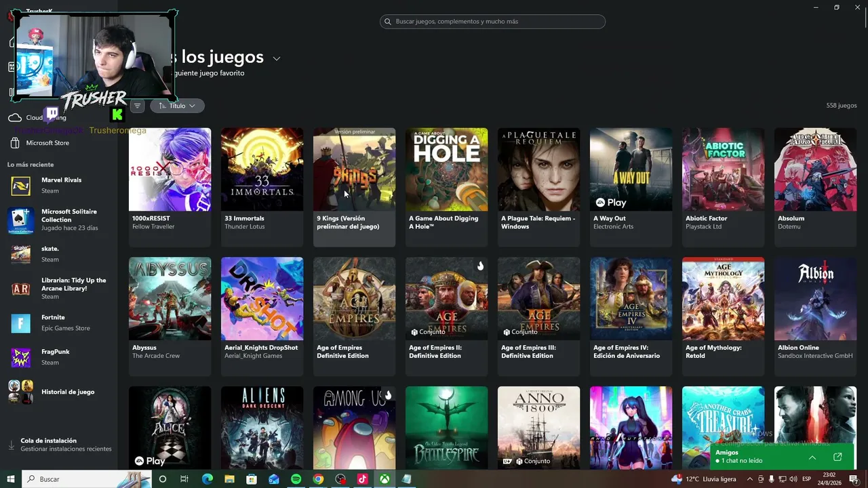Open FragPunk icon in recent list
Viewport: 868px width, 488px height.
20,357
